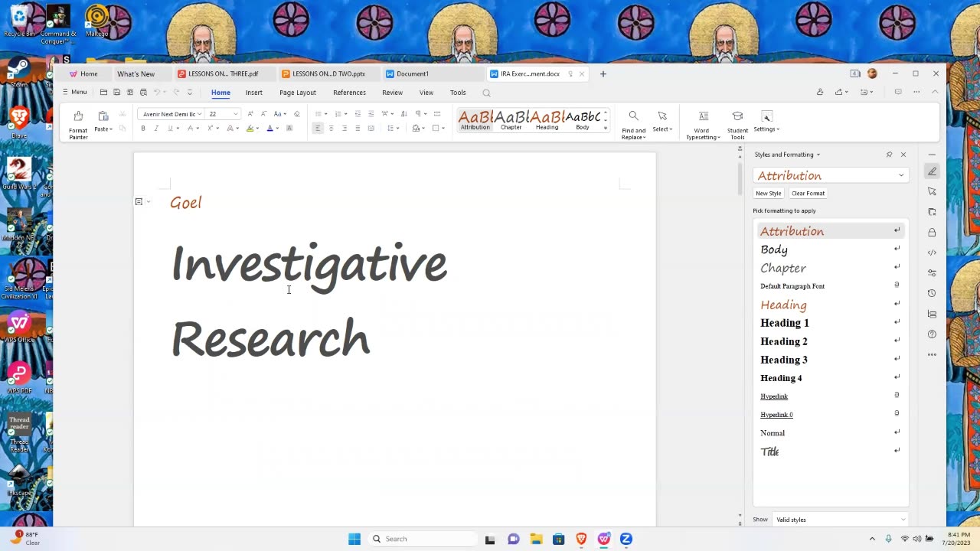
Task: Pin the Styles and Formatting pane
Action: (x=889, y=155)
